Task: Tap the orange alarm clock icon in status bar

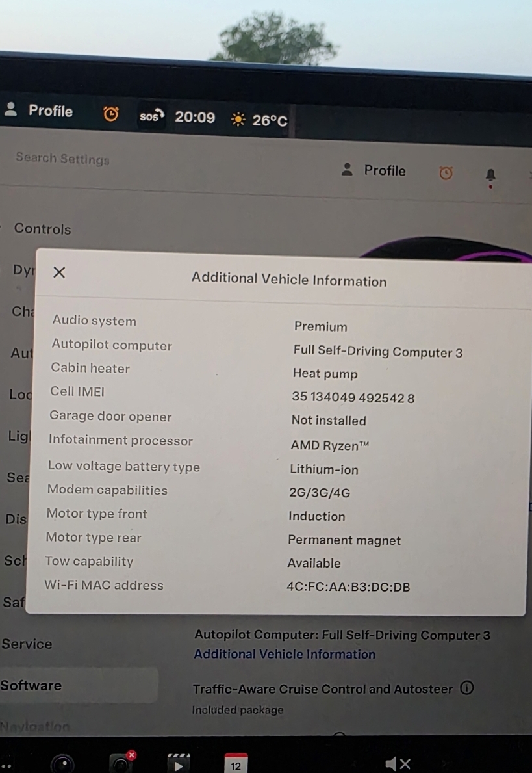Action: click(x=111, y=114)
